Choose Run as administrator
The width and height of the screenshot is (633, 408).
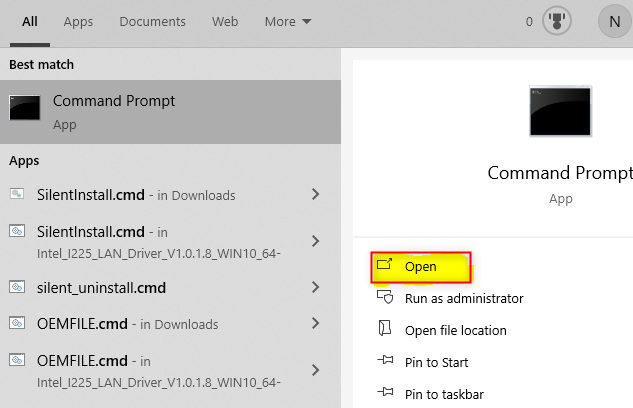pos(464,299)
